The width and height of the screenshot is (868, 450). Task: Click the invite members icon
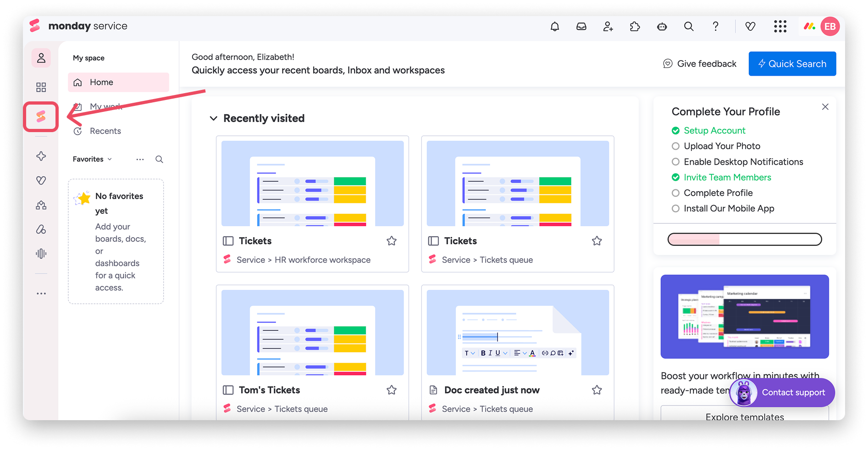coord(608,27)
